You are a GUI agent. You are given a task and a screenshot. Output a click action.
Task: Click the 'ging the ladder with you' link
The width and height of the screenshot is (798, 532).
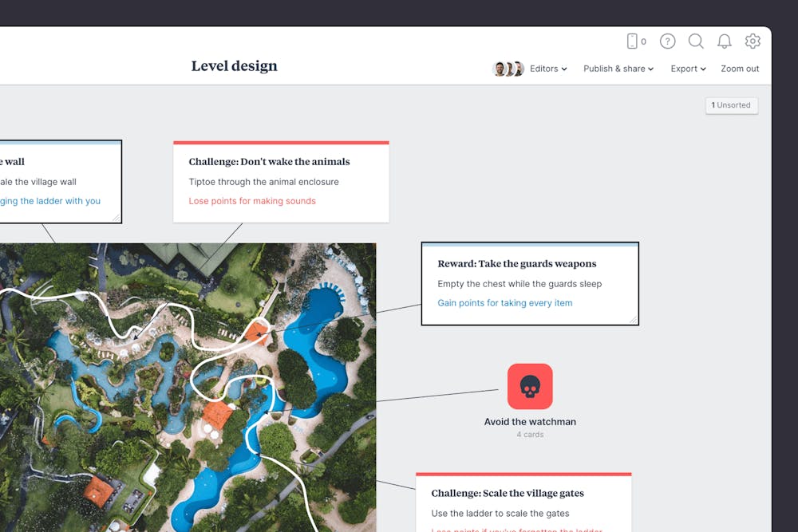pyautogui.click(x=50, y=201)
